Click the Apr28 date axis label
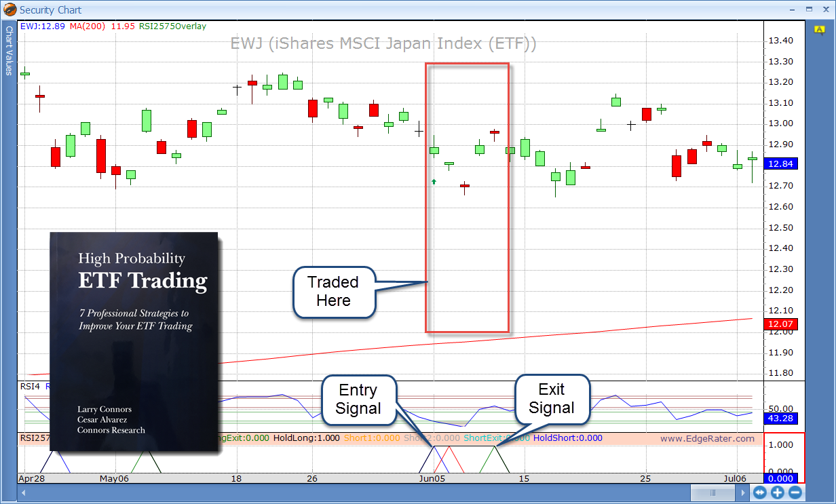Image resolution: width=836 pixels, height=504 pixels. click(31, 478)
